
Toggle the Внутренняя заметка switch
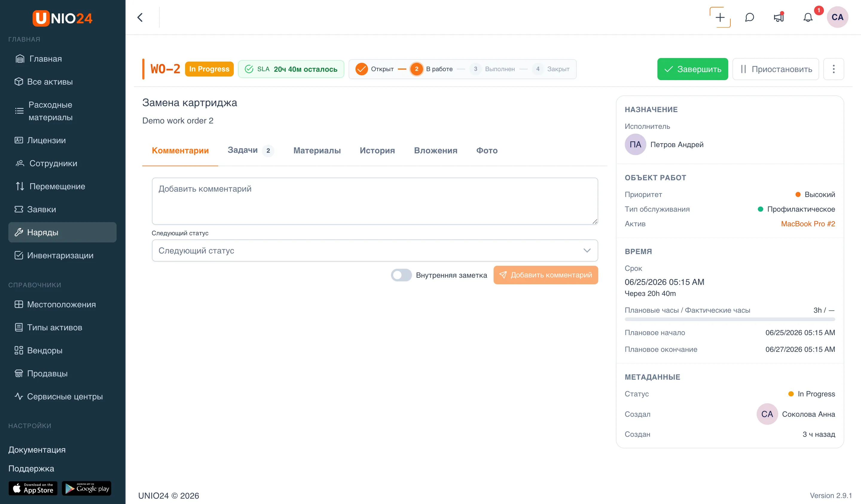pyautogui.click(x=401, y=275)
